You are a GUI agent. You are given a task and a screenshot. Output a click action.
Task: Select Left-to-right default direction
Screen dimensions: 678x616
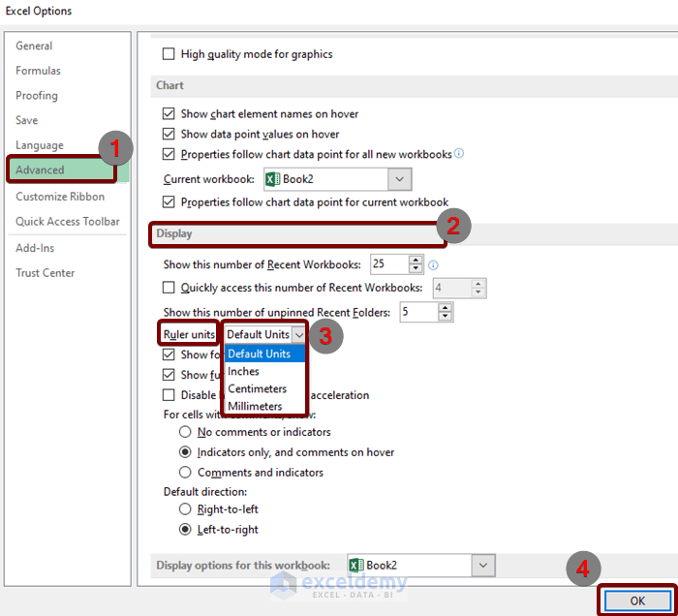tap(185, 530)
